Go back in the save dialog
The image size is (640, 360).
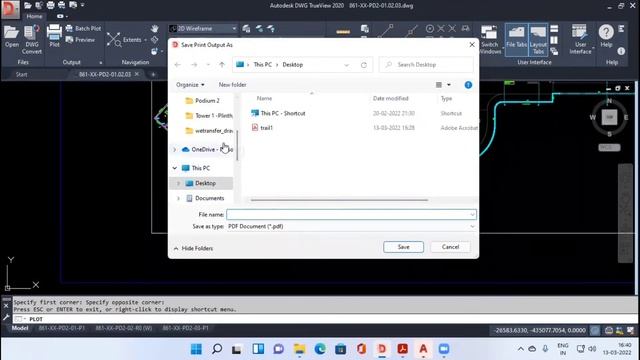pyautogui.click(x=178, y=64)
